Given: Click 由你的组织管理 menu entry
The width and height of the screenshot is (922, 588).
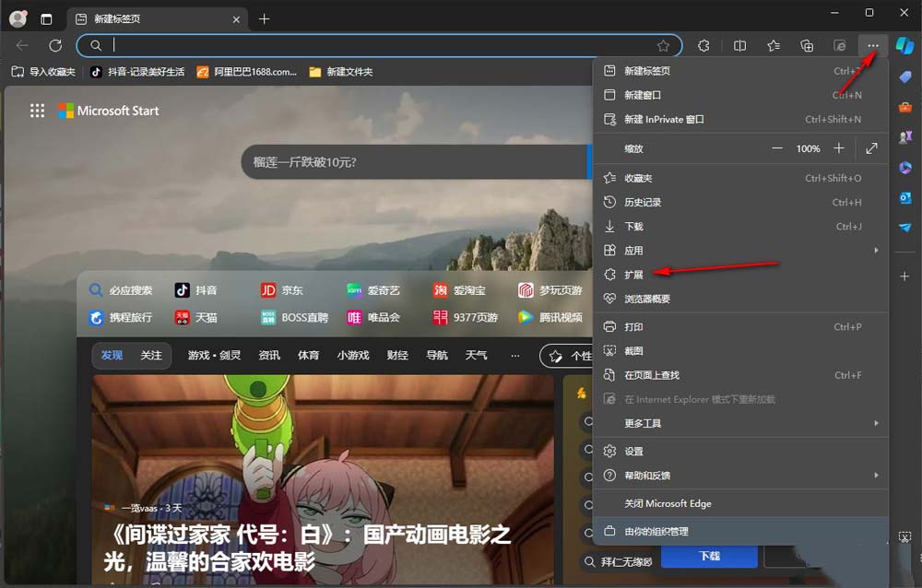Looking at the screenshot, I should point(739,531).
